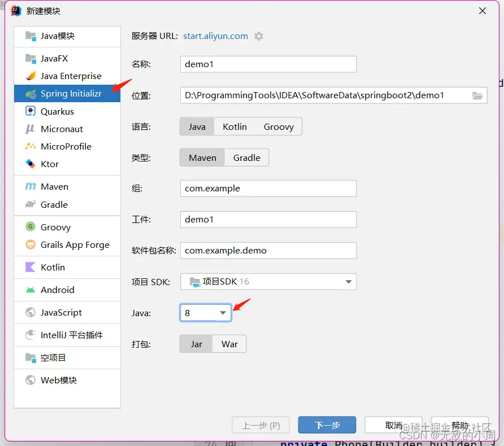Viewport: 504px width, 446px height.
Task: Select Grails App Forge
Action: tap(67, 244)
